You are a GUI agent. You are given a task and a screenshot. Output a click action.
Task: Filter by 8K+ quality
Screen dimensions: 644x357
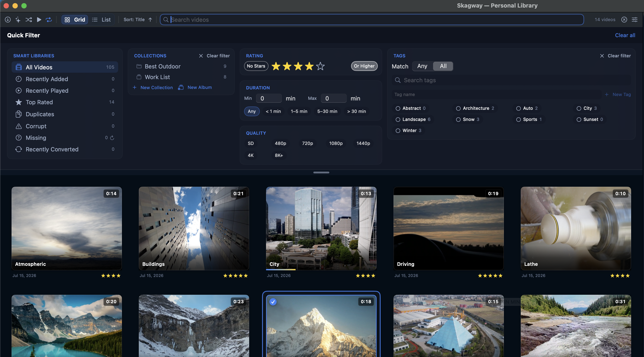[279, 155]
